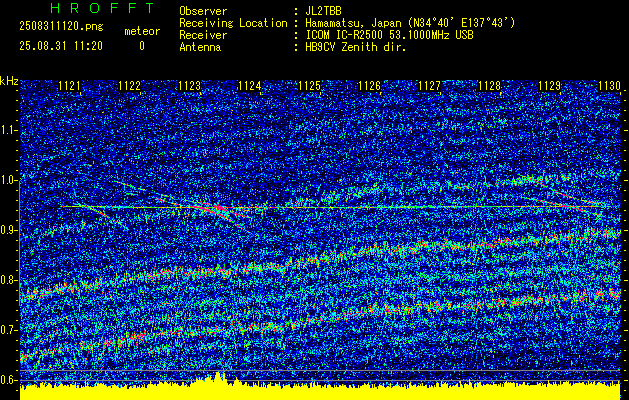Screen dimensions: 629x400
Task: Click the 0.9 frequency axis label
Action: 8,230
